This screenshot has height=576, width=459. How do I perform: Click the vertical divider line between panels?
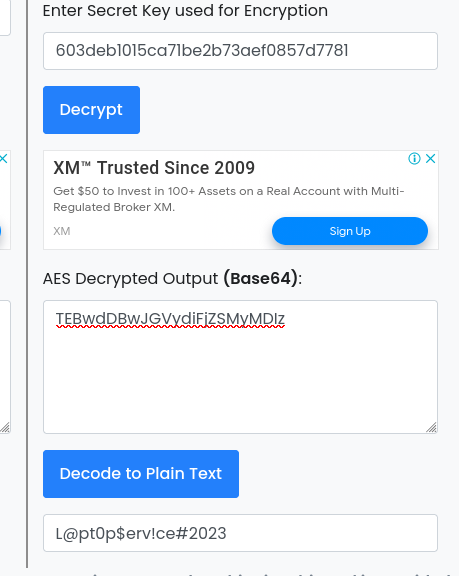27,284
